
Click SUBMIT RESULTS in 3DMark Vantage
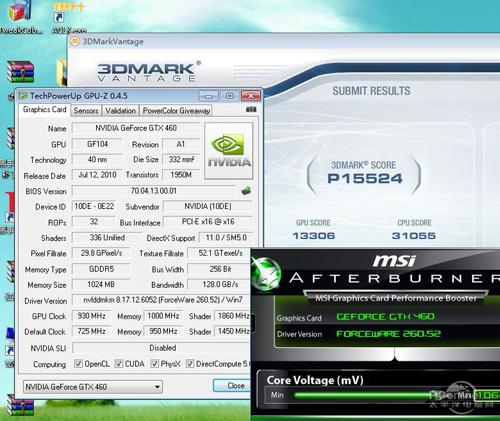pos(371,91)
